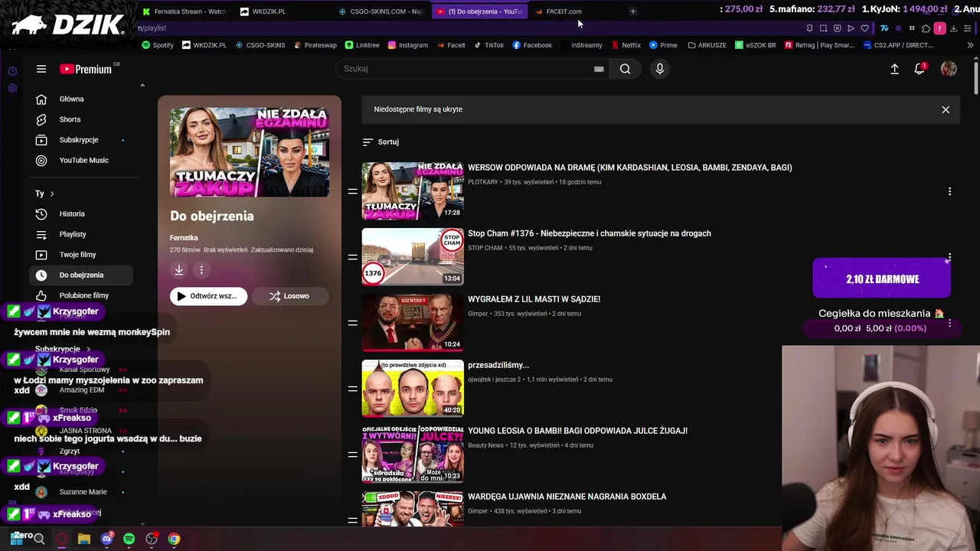Open PLOTKARY channel under first video

(x=482, y=182)
